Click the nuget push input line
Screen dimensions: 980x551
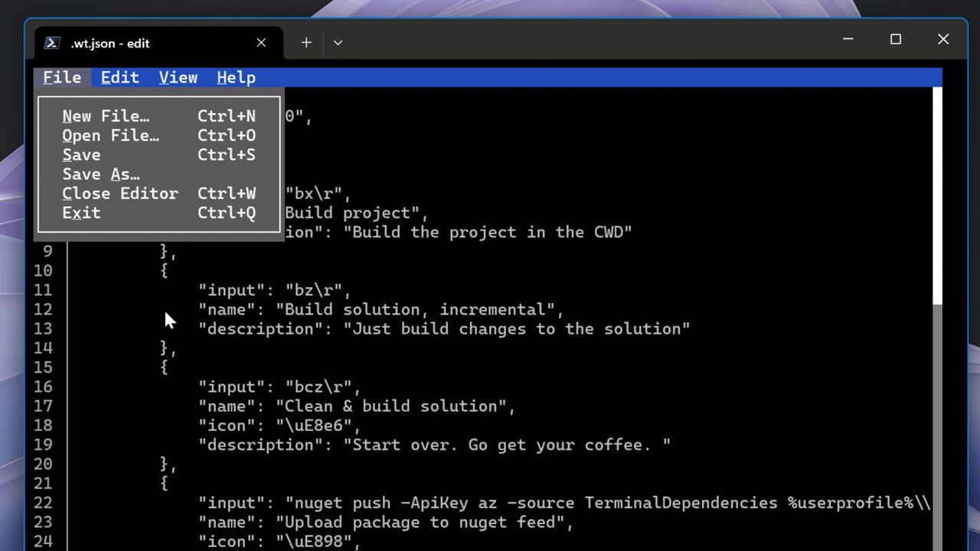pyautogui.click(x=564, y=503)
